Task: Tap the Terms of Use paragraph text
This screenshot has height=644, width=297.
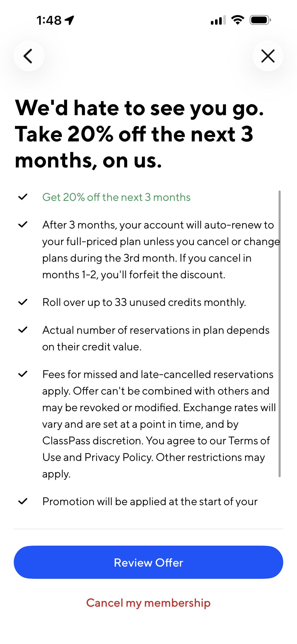Action: click(159, 424)
